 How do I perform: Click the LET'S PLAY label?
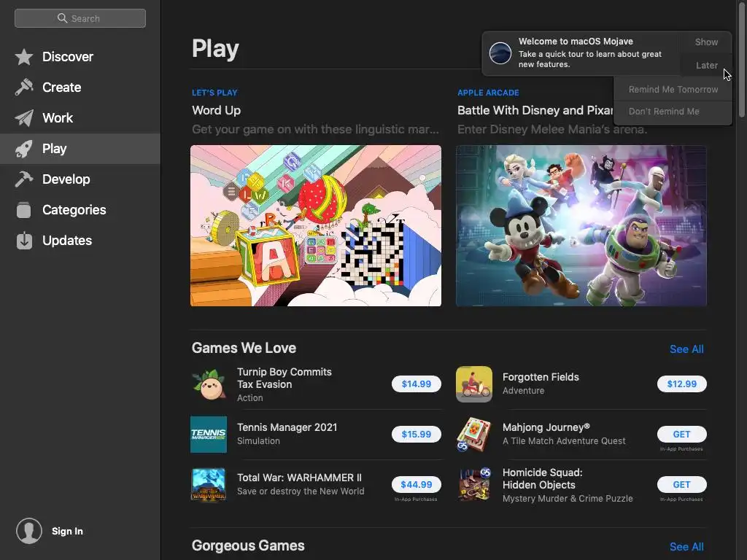pos(214,93)
